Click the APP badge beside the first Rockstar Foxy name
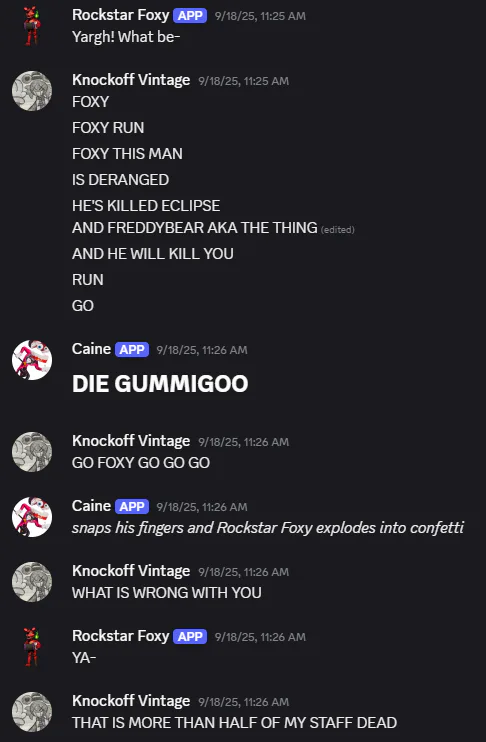The image size is (486, 742). coord(190,16)
